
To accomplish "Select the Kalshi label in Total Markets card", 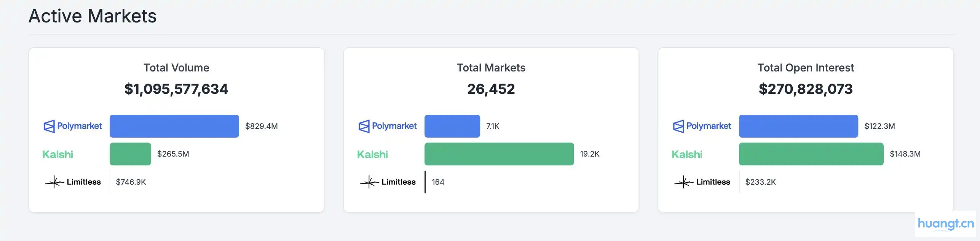I will tap(372, 154).
